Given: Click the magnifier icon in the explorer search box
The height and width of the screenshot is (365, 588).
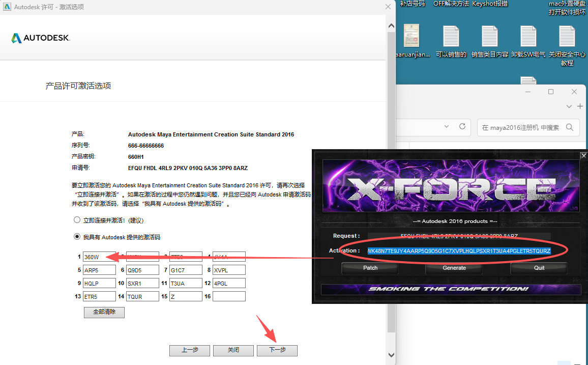Looking at the screenshot, I should pos(570,127).
